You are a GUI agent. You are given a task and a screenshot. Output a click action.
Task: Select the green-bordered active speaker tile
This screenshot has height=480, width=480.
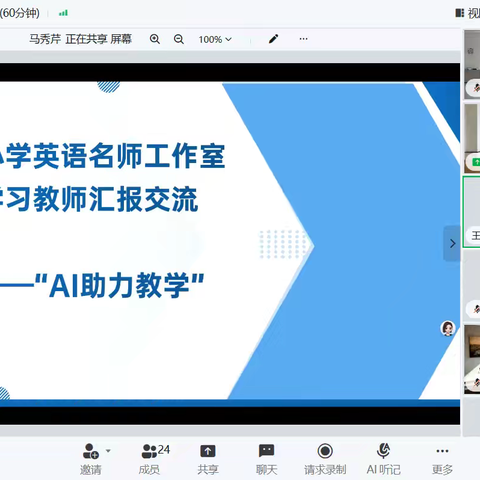point(472,212)
